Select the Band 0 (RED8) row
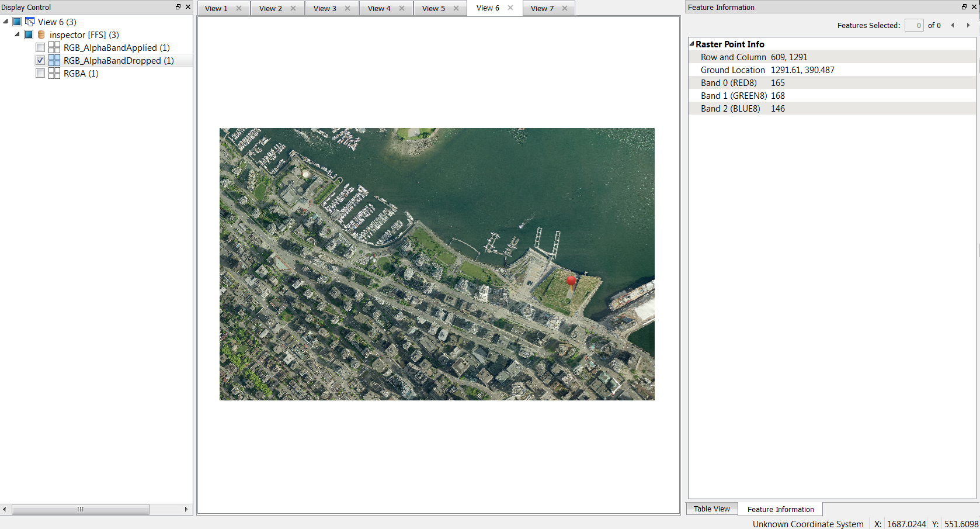Screen dimensions: 980x529 coord(832,82)
